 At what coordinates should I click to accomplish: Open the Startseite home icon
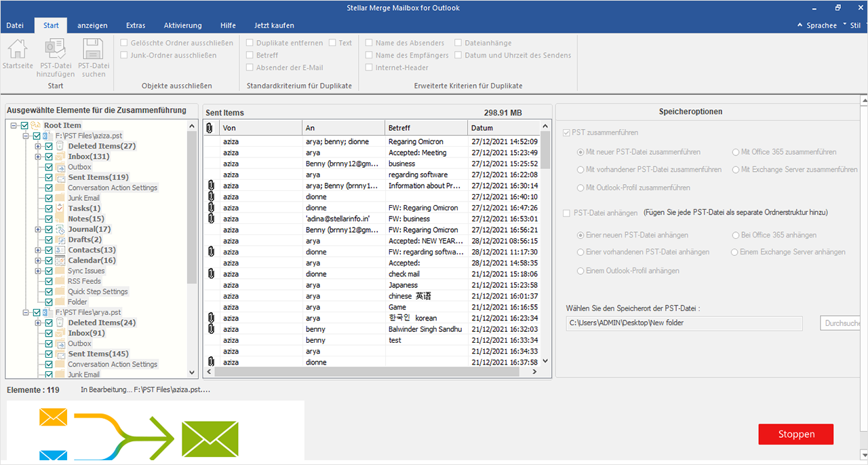17,49
